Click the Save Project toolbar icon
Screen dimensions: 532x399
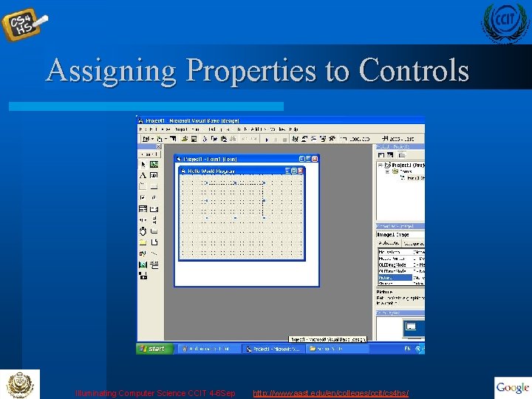coord(194,139)
